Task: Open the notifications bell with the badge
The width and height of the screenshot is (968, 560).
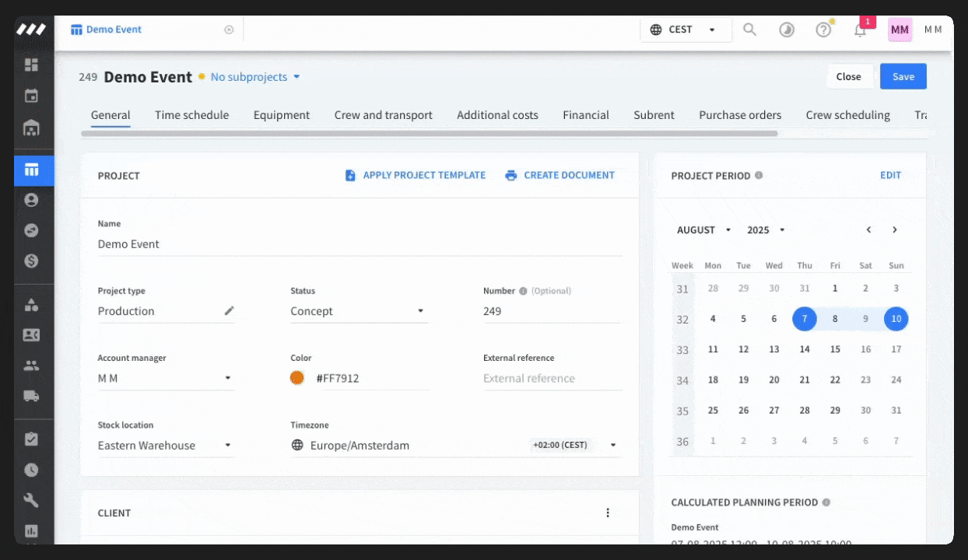Action: 860,30
